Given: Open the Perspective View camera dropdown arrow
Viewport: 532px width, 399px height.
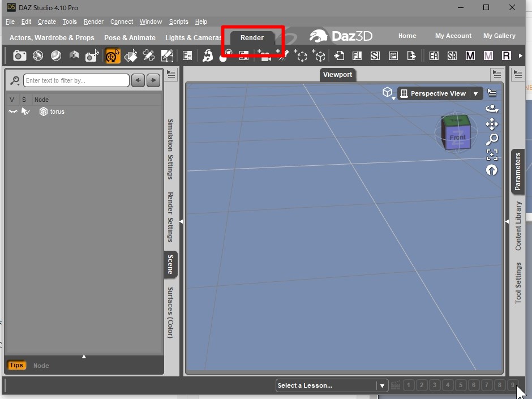Looking at the screenshot, I should (475, 93).
